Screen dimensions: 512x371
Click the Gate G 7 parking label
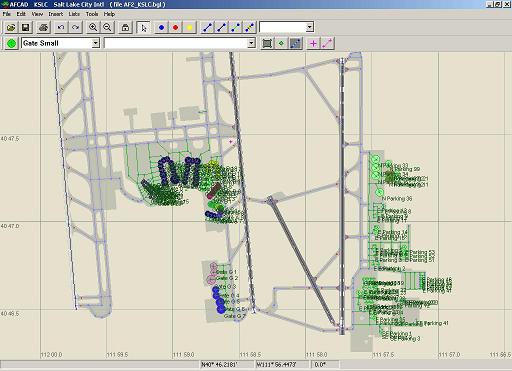(x=235, y=316)
